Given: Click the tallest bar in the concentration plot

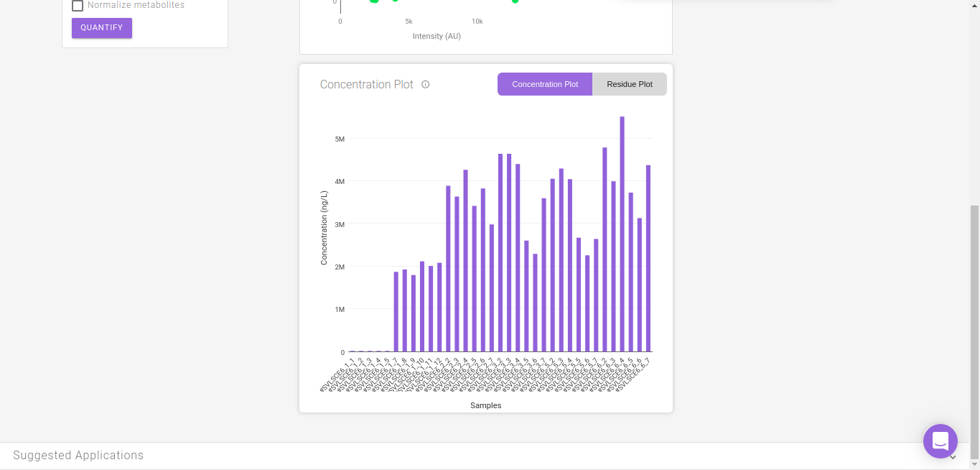Looking at the screenshot, I should 622,234.
